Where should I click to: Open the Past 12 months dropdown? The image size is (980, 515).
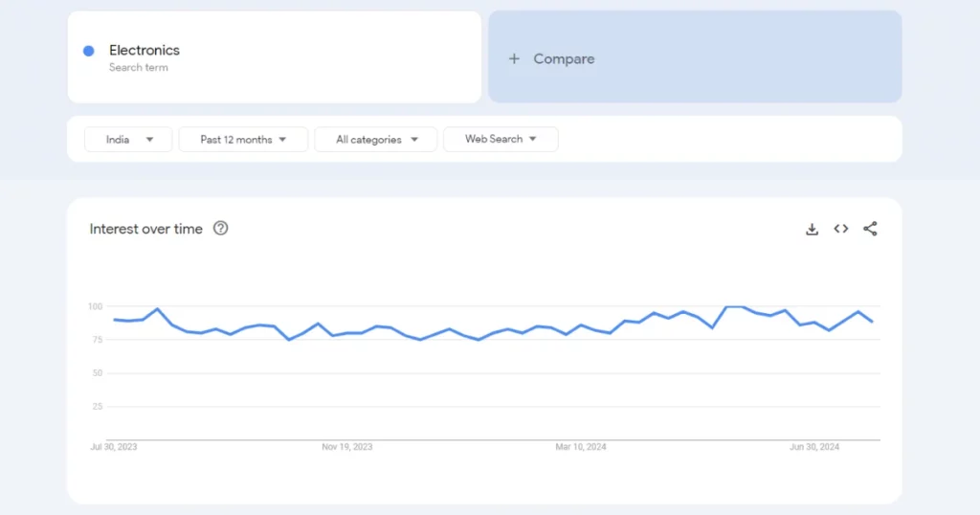(243, 140)
